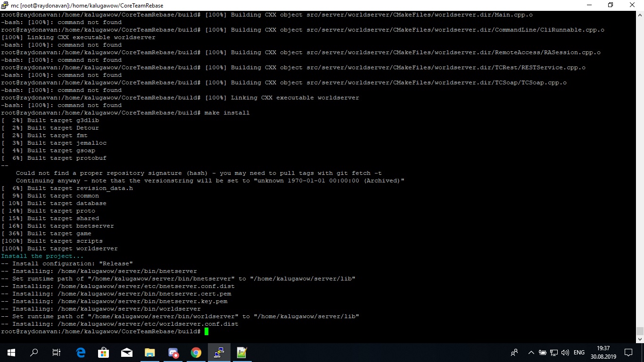Click the 'Built target scripts' line

pyautogui.click(x=52, y=241)
